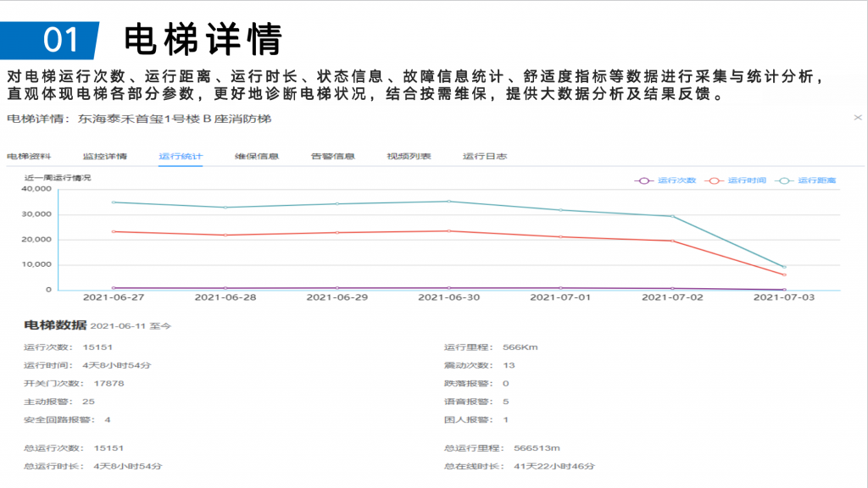Click the 震动次数 value 13
The width and height of the screenshot is (868, 488).
pos(509,365)
